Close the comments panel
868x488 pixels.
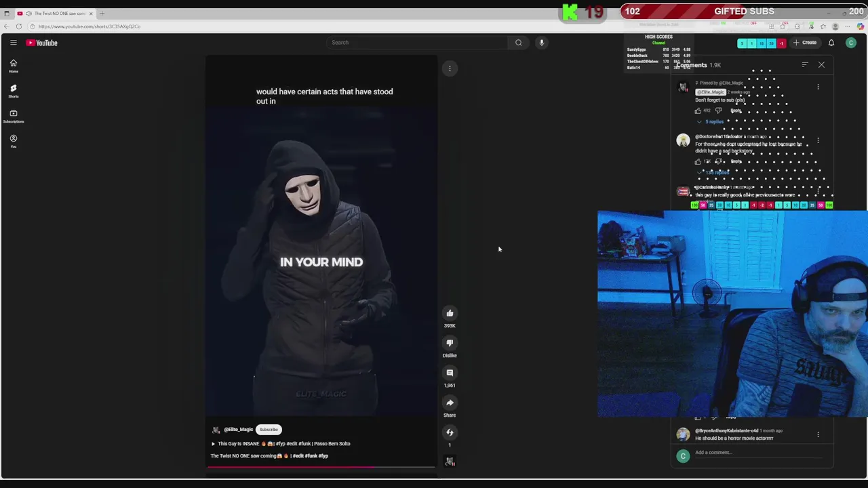(821, 65)
